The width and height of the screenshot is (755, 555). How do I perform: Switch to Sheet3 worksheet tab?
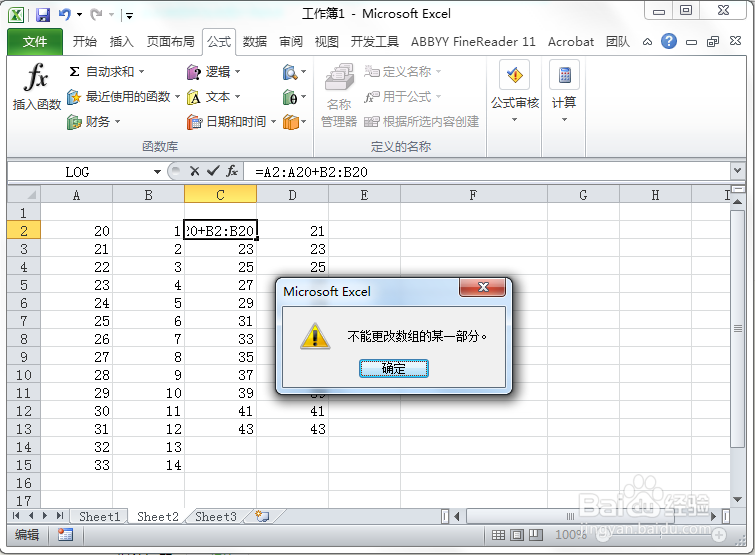tap(216, 516)
